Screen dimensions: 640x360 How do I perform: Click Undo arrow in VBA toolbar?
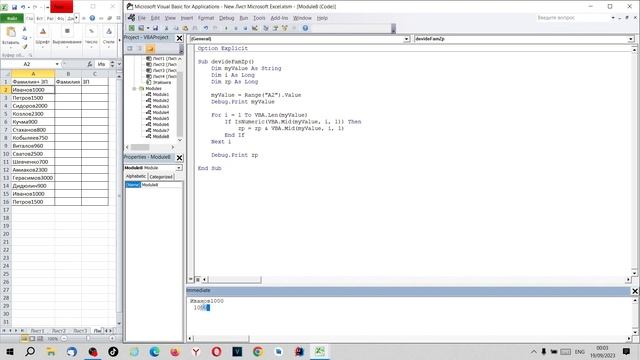point(206,28)
